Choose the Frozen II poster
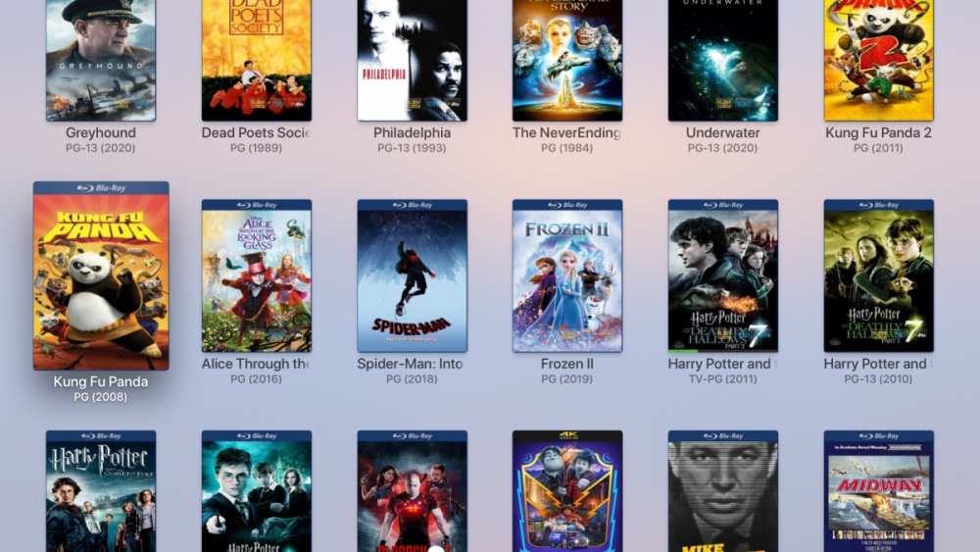 pyautogui.click(x=566, y=276)
